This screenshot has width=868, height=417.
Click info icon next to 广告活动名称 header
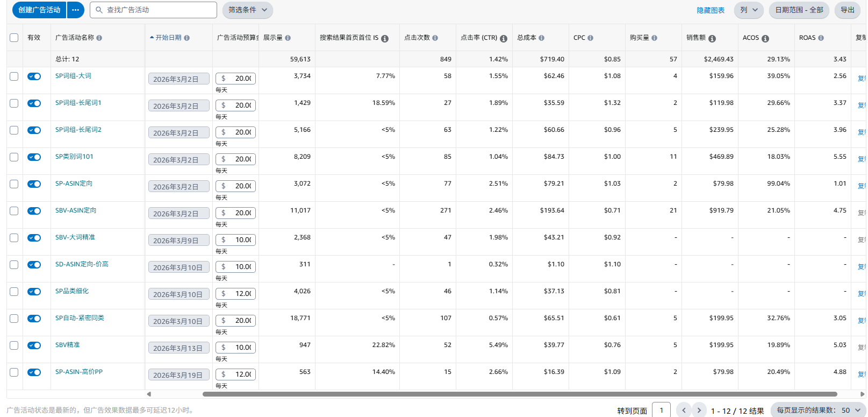(99, 38)
